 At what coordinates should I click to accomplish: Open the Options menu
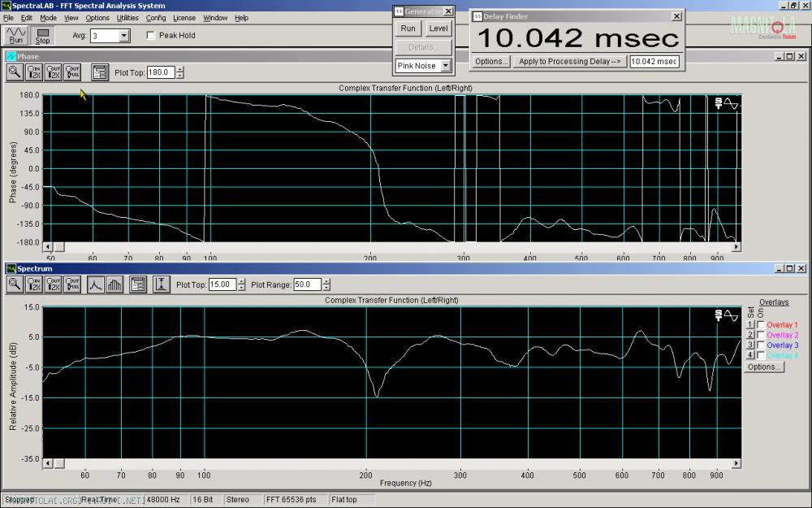pyautogui.click(x=97, y=18)
